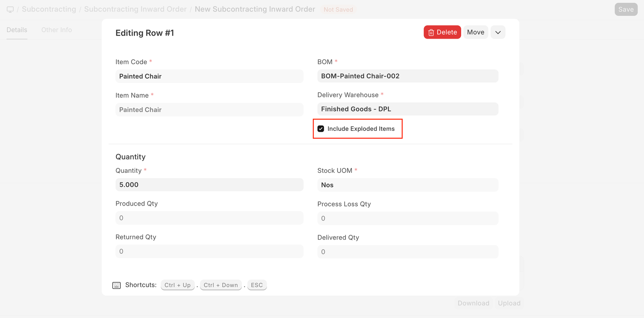This screenshot has width=644, height=318.
Task: Click the desktop icon in breadcrumb
Action: coord(10,9)
